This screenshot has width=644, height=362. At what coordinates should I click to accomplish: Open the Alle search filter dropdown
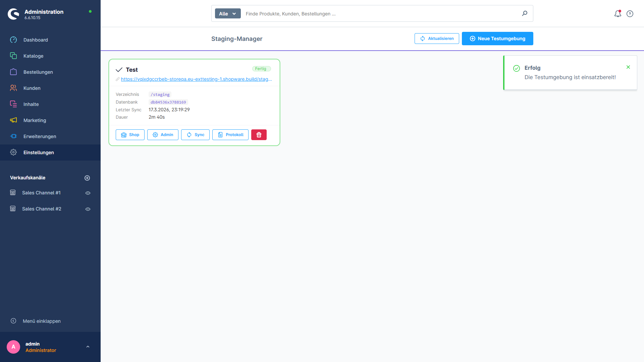click(228, 13)
